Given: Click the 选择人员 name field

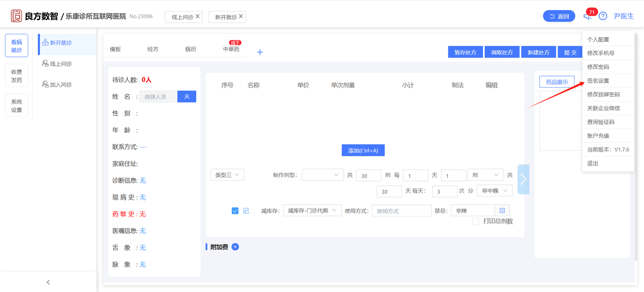Looking at the screenshot, I should tap(158, 97).
